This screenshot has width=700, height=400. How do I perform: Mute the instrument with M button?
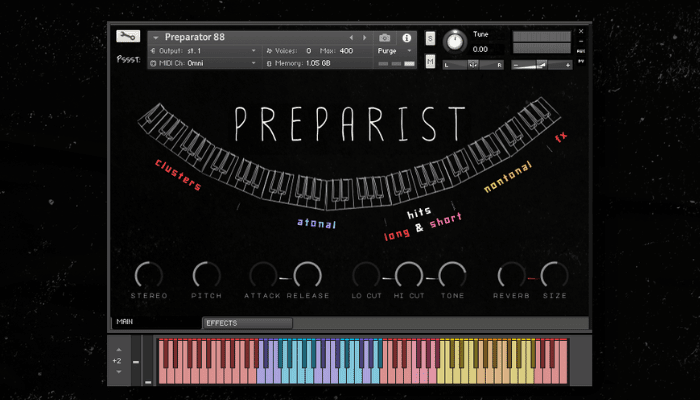[430, 62]
